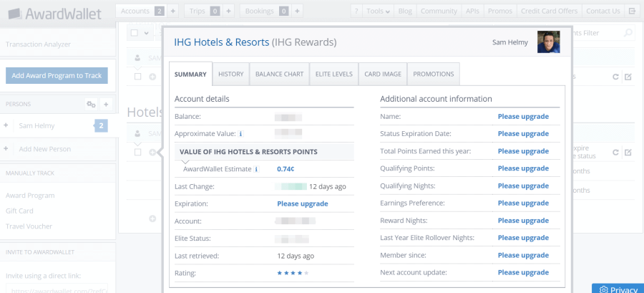Image resolution: width=644 pixels, height=293 pixels.
Task: Open Credit Card Offers
Action: (549, 11)
